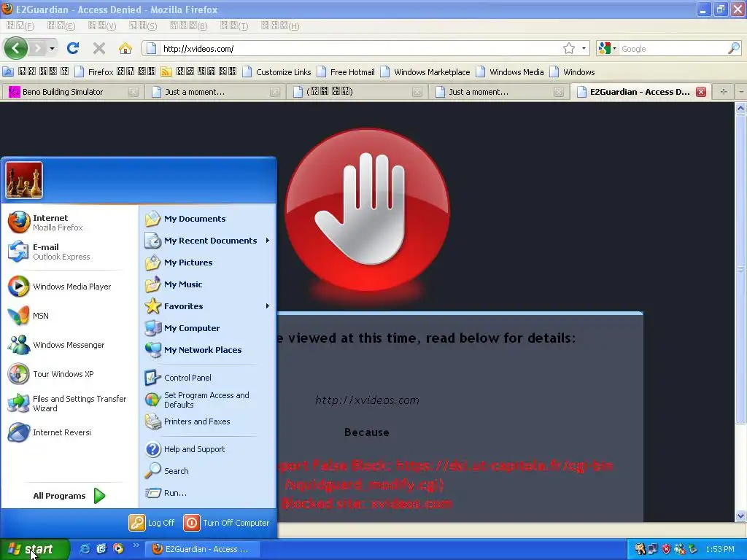Click the page scrollbar up arrow
This screenshot has width=747, height=560.
point(740,108)
